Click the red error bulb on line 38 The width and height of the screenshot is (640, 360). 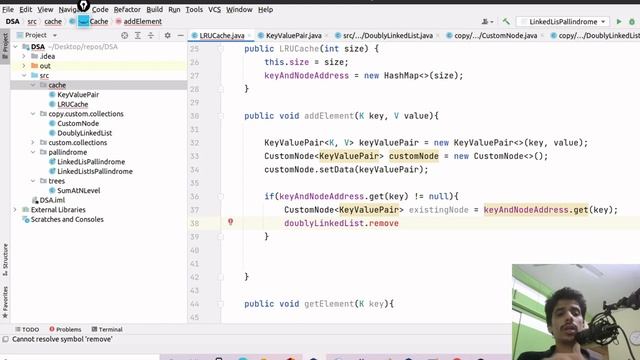(230, 222)
